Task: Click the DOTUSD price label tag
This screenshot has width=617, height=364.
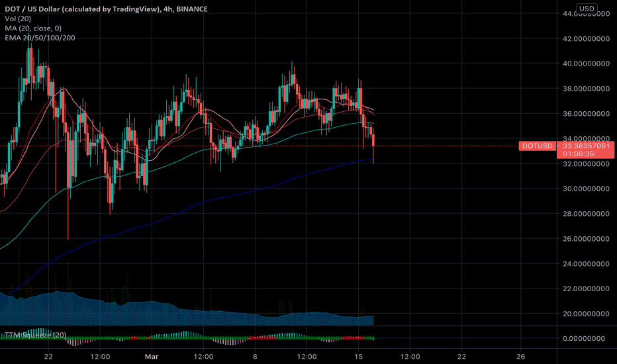Action: click(x=538, y=146)
